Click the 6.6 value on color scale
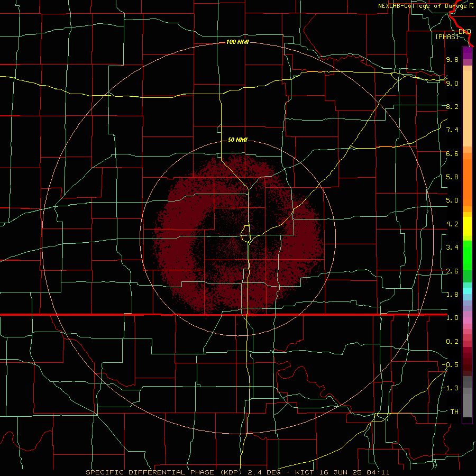476x476 pixels. pyautogui.click(x=452, y=153)
